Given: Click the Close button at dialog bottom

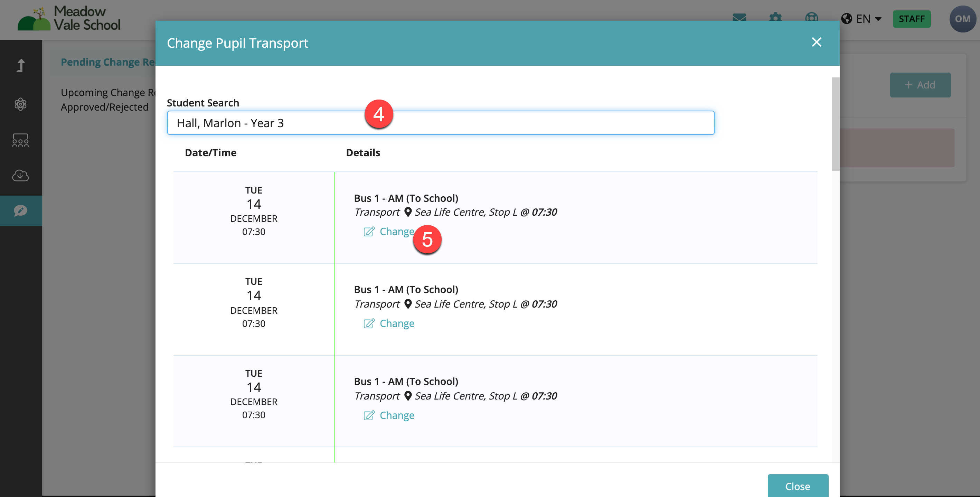Looking at the screenshot, I should click(x=798, y=486).
